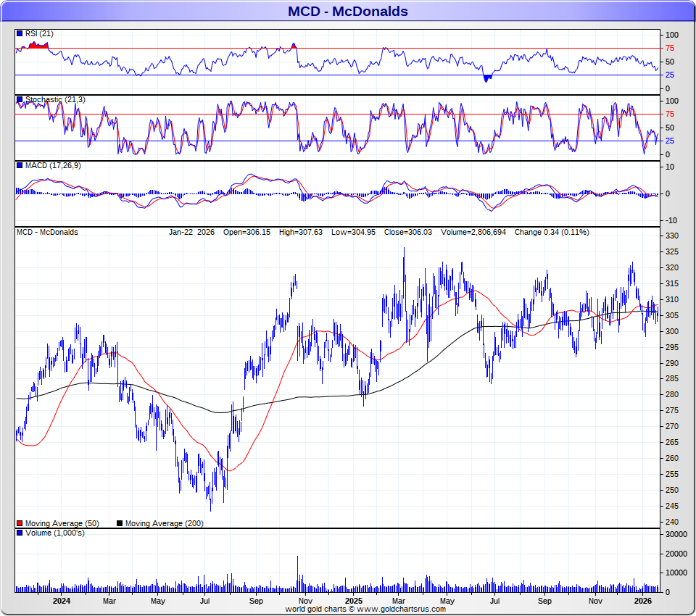Click the red Moving Average (50) swatch
This screenshot has width=696, height=616.
tap(19, 523)
